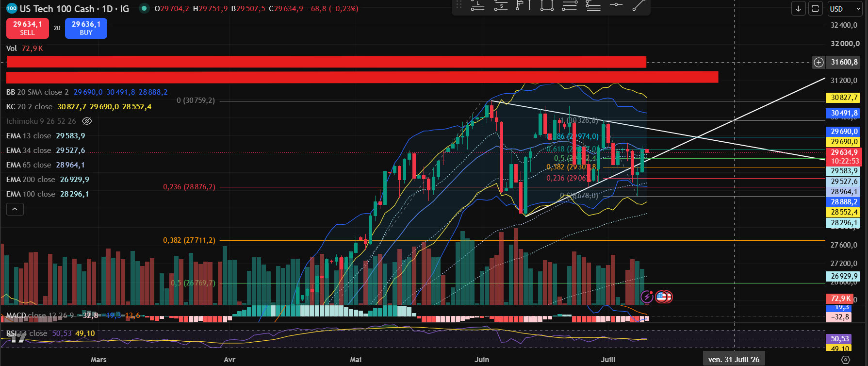
Task: Select the Vol 72,9 K legend
Action: [x=25, y=49]
